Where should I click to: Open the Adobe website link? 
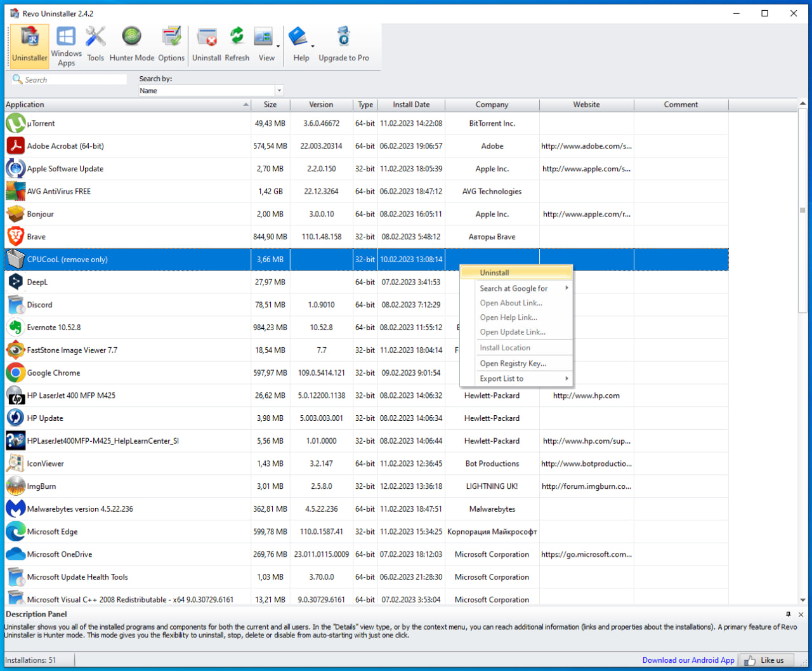[586, 146]
